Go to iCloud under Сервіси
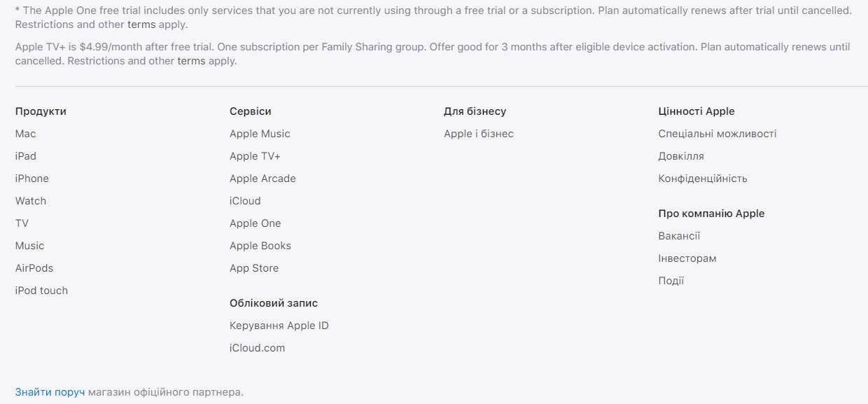This screenshot has width=868, height=404. pyautogui.click(x=245, y=201)
